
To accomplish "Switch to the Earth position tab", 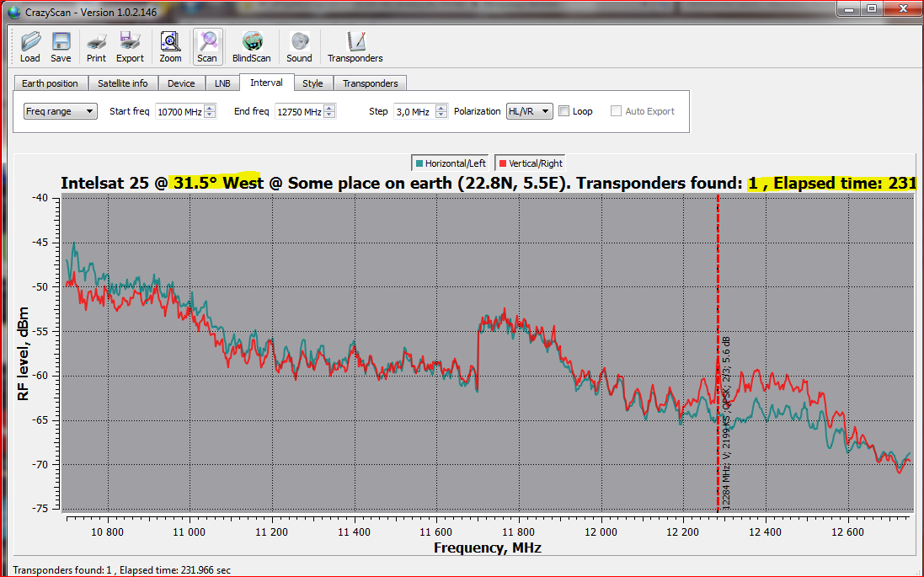I will [x=50, y=83].
